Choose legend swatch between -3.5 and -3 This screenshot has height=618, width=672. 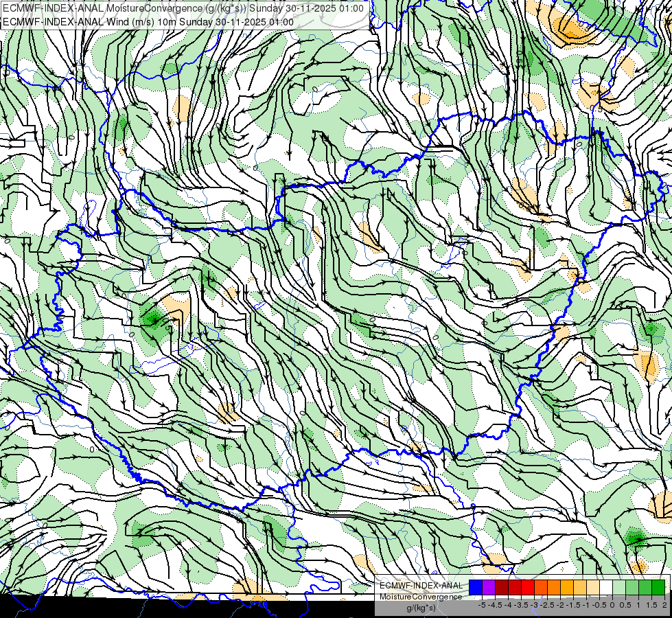coord(528,588)
